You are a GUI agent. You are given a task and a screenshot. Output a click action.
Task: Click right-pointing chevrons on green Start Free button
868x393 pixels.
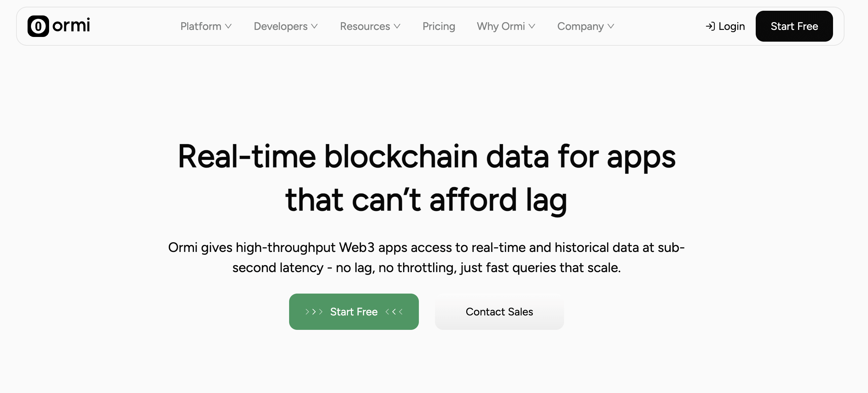click(x=314, y=312)
